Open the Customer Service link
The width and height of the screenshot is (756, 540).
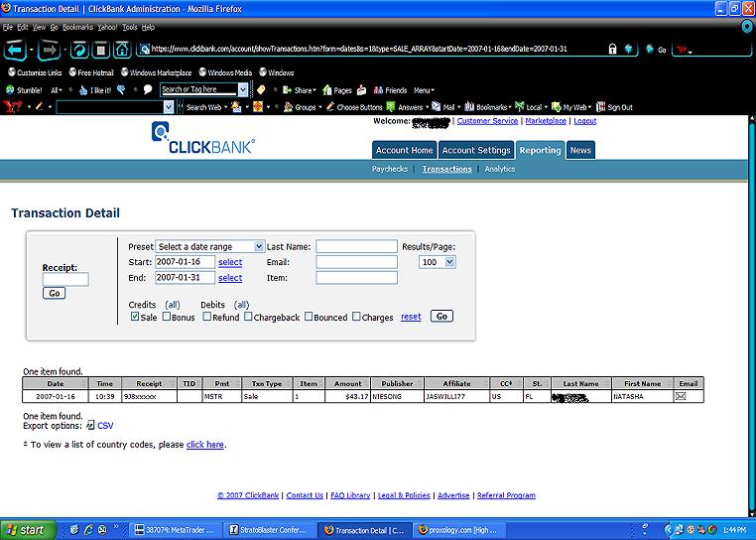pos(487,121)
